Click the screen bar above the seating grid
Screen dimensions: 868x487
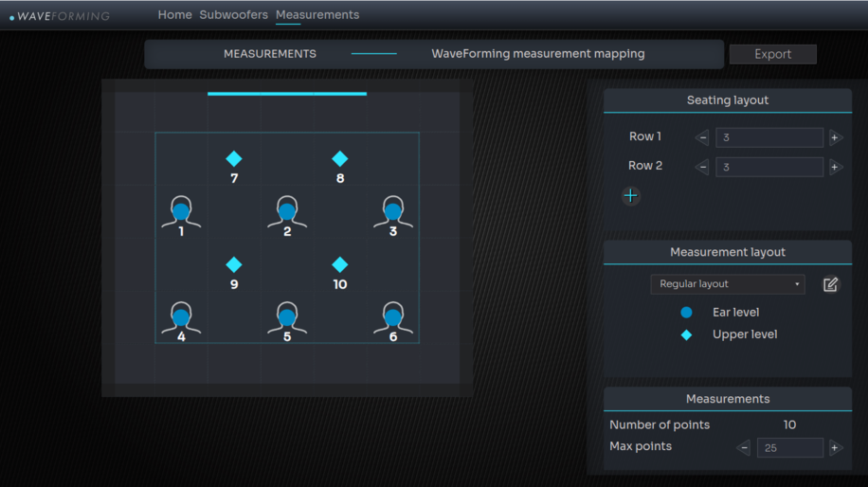pyautogui.click(x=287, y=94)
